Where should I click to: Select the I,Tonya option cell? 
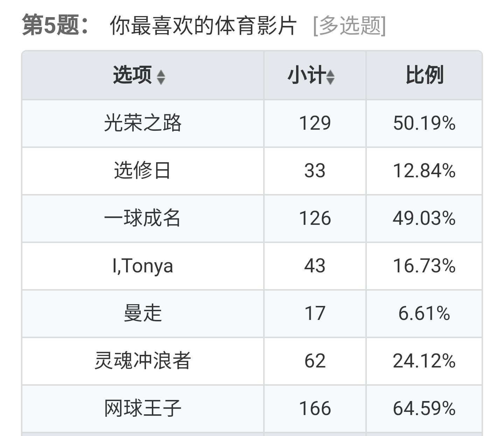[142, 266]
